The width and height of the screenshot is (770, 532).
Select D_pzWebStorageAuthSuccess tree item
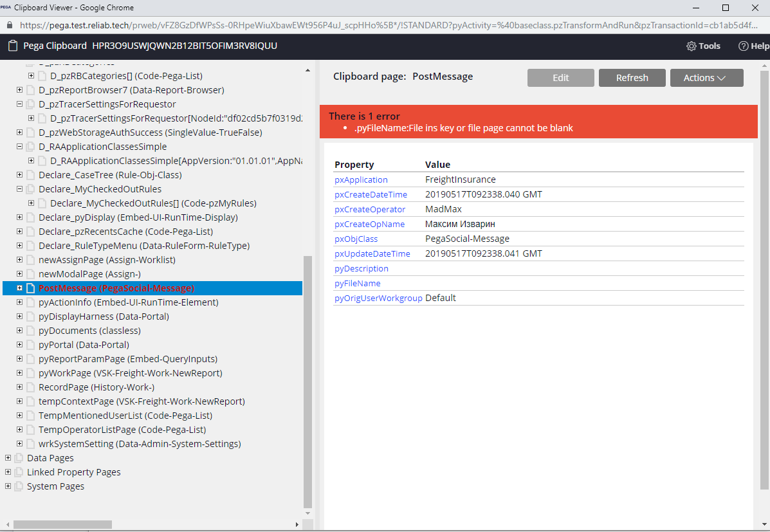(151, 133)
